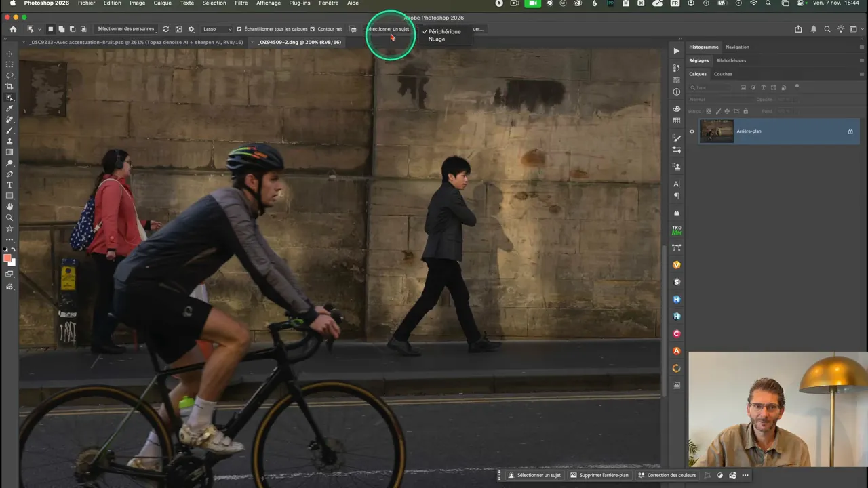Image resolution: width=868 pixels, height=488 pixels.
Task: Click the Arrière-plan layer thumbnail
Action: pyautogui.click(x=716, y=131)
